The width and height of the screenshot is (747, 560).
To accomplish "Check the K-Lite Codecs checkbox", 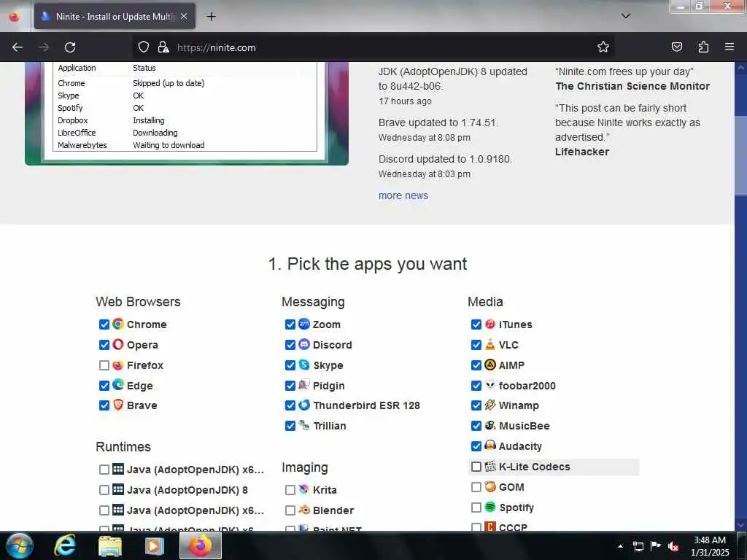I will 476,467.
